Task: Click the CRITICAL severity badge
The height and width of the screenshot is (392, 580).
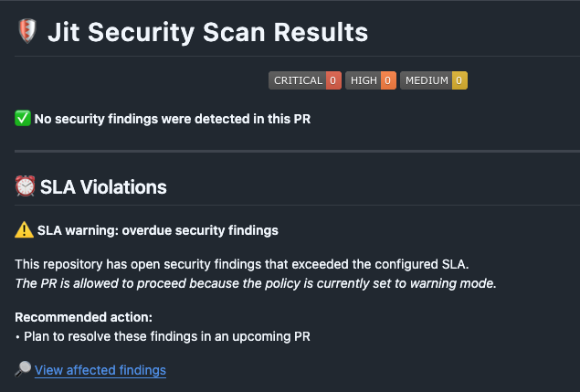Action: (x=305, y=80)
